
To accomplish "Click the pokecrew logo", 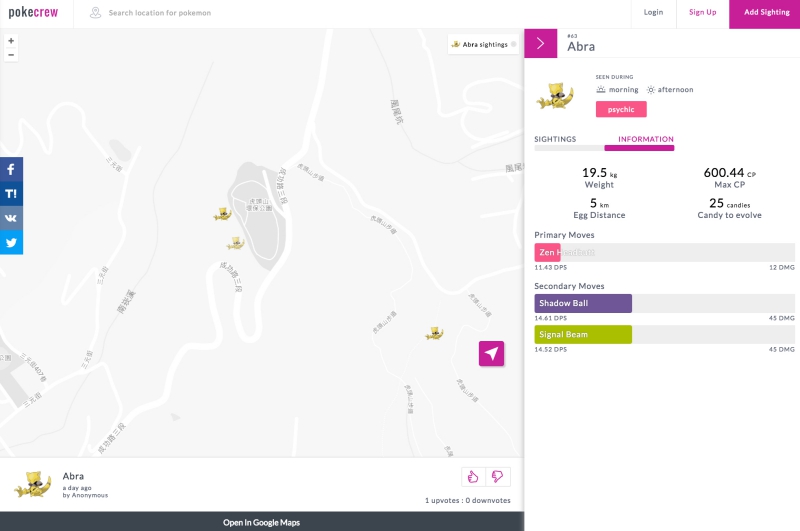I will (x=33, y=13).
